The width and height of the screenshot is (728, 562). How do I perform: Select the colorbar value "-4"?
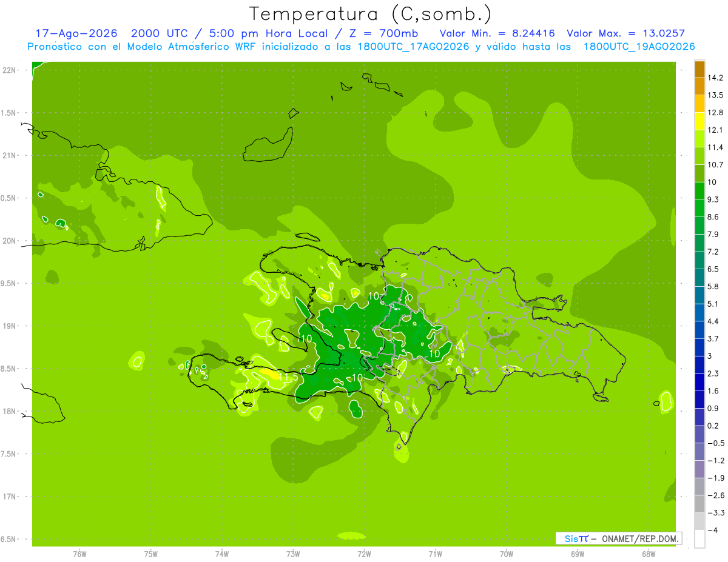click(713, 530)
